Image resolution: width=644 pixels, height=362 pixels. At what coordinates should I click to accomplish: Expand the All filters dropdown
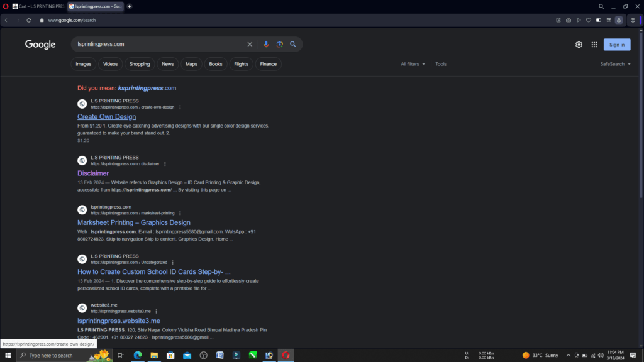[413, 64]
